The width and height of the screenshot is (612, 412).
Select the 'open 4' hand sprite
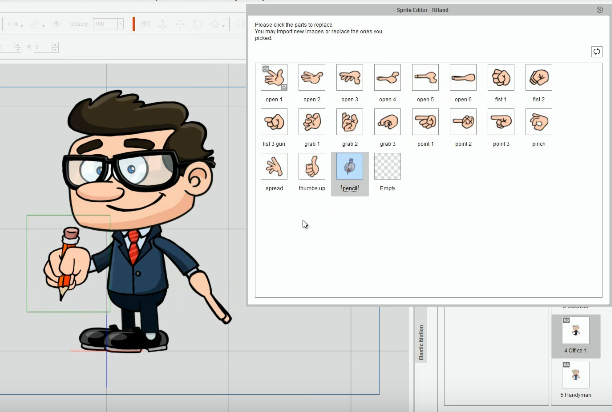coord(387,77)
